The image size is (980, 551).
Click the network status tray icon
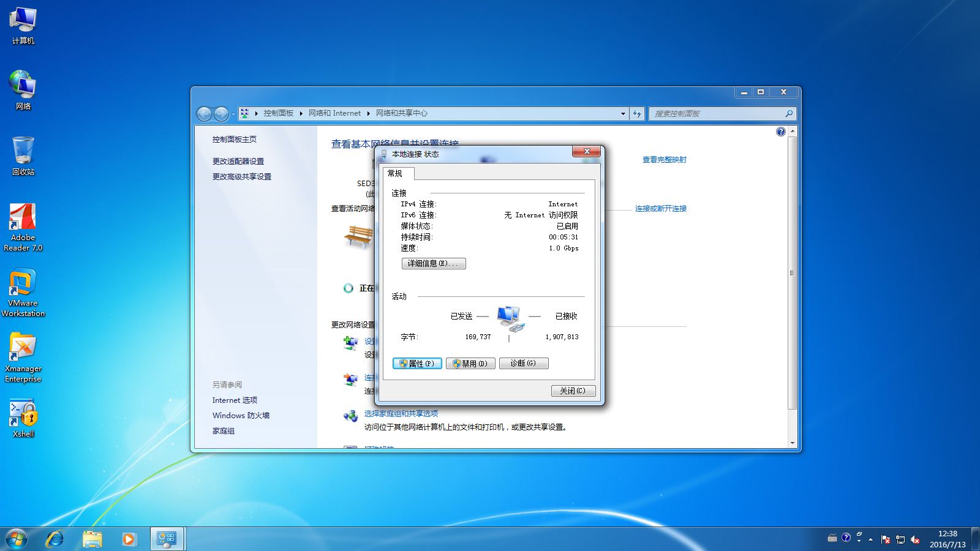click(x=900, y=539)
